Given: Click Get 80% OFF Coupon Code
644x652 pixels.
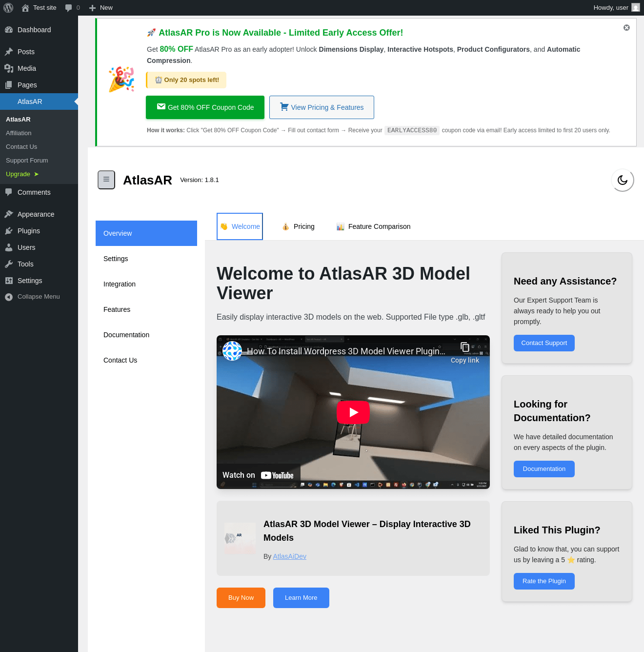Looking at the screenshot, I should pos(205,107).
